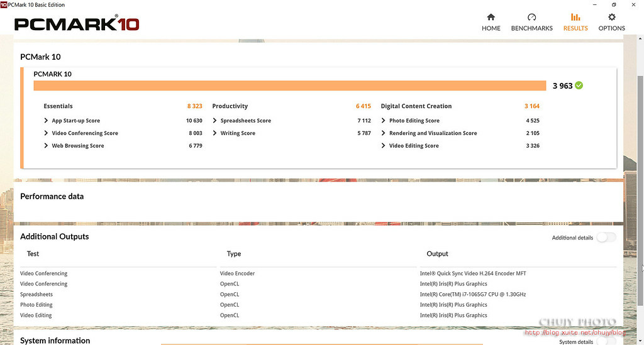
Task: Close the PCMark 10 window
Action: point(633,5)
